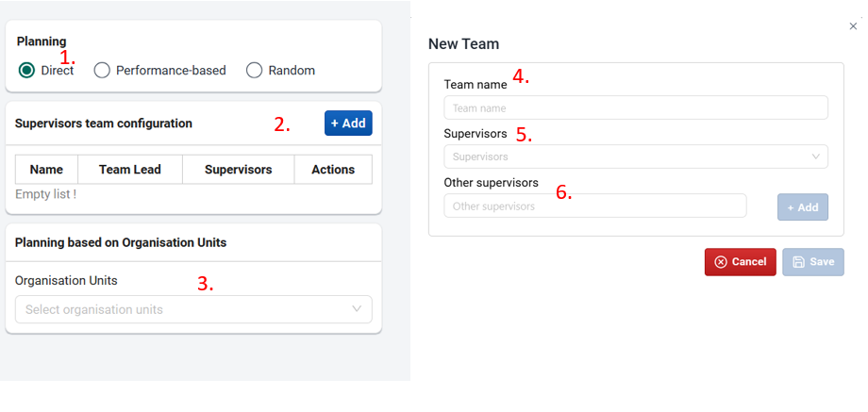The image size is (868, 412).
Task: Click the Supervisors dropdown chevron arrow
Action: [x=816, y=157]
